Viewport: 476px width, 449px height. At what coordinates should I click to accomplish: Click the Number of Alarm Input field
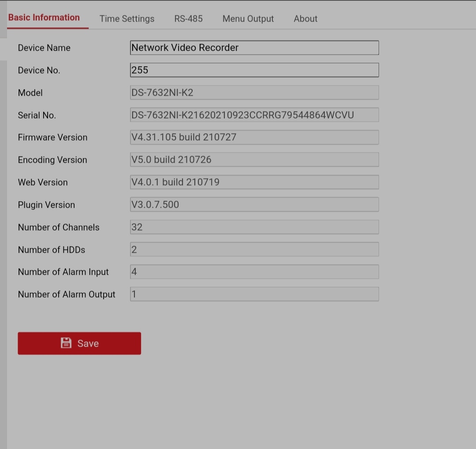click(254, 272)
